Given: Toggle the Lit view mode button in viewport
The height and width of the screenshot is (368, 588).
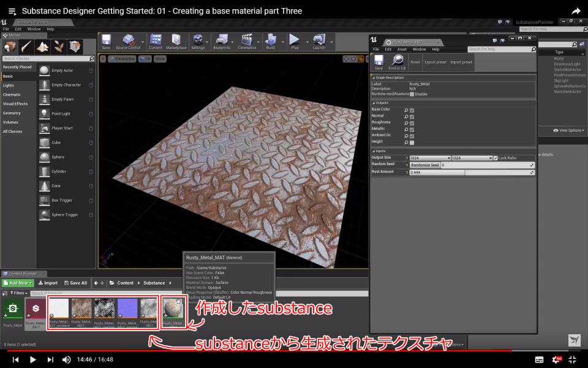Looking at the screenshot, I should pyautogui.click(x=145, y=59).
